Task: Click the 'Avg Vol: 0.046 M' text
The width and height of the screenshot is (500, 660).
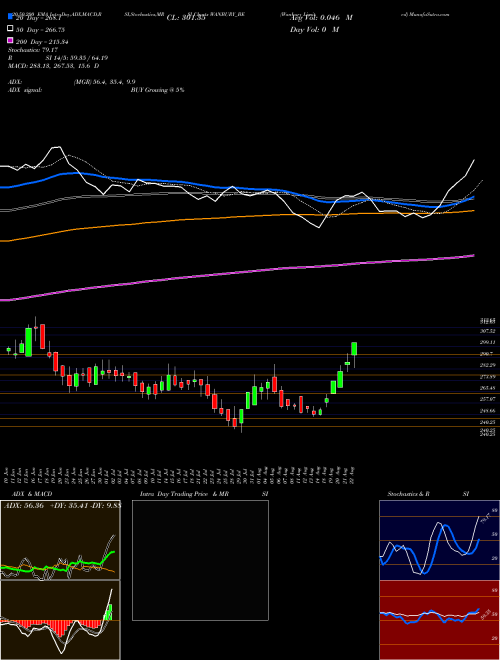Action: [x=321, y=18]
